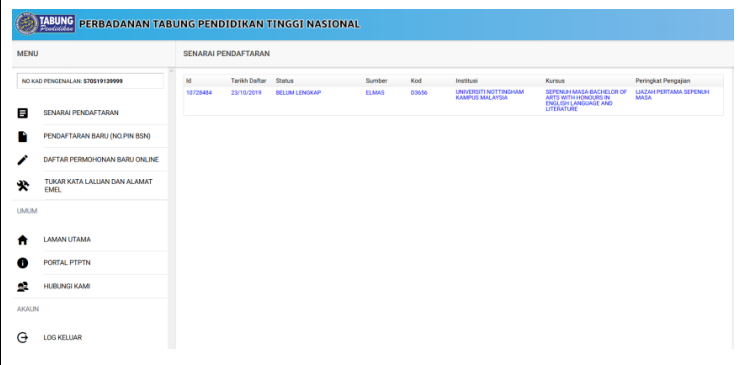This screenshot has width=744, height=365.
Task: Open SENARAI PENDAFTARAN menu item
Action: 81,113
